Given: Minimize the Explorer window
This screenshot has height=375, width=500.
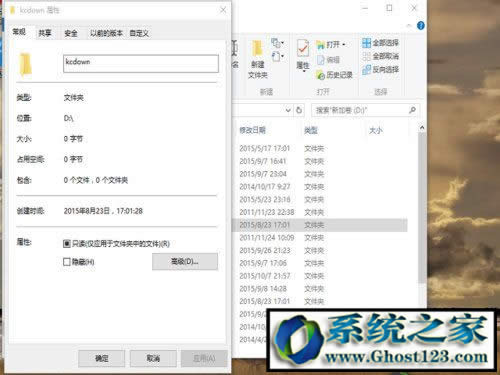Looking at the screenshot, I should coord(365,8).
